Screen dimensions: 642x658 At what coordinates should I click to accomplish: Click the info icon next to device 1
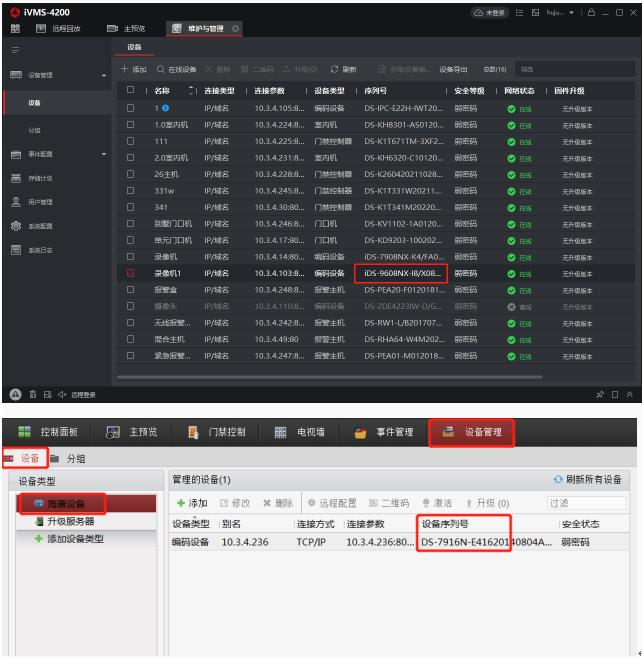coord(166,108)
